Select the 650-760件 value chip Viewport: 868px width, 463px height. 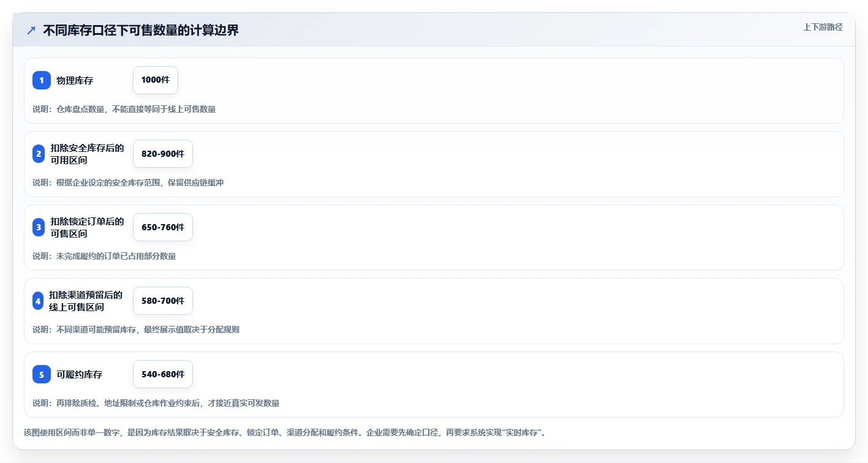pyautogui.click(x=163, y=227)
